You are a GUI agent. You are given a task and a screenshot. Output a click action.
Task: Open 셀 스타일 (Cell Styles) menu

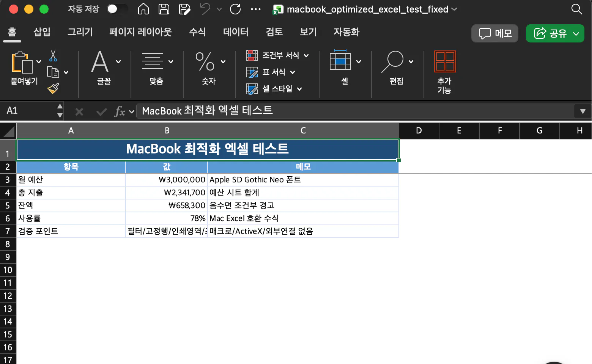[x=274, y=89]
